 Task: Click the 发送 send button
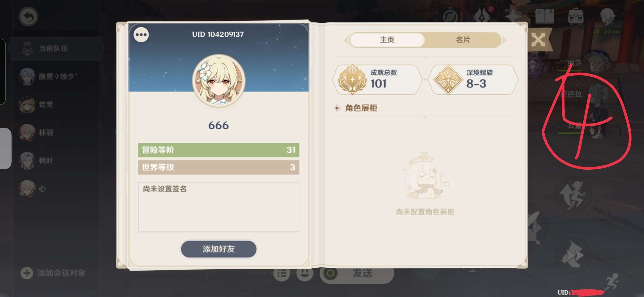(x=362, y=273)
